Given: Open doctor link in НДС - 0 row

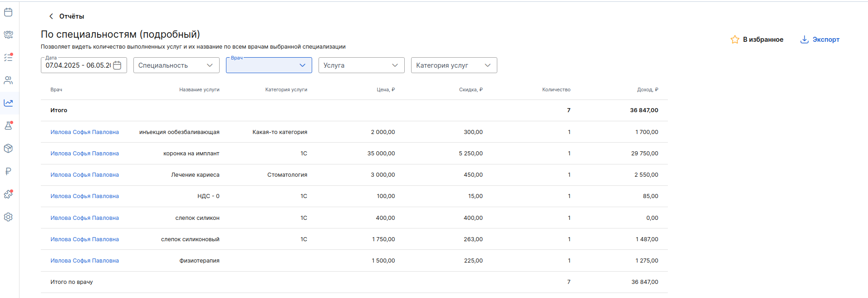Looking at the screenshot, I should coord(84,196).
